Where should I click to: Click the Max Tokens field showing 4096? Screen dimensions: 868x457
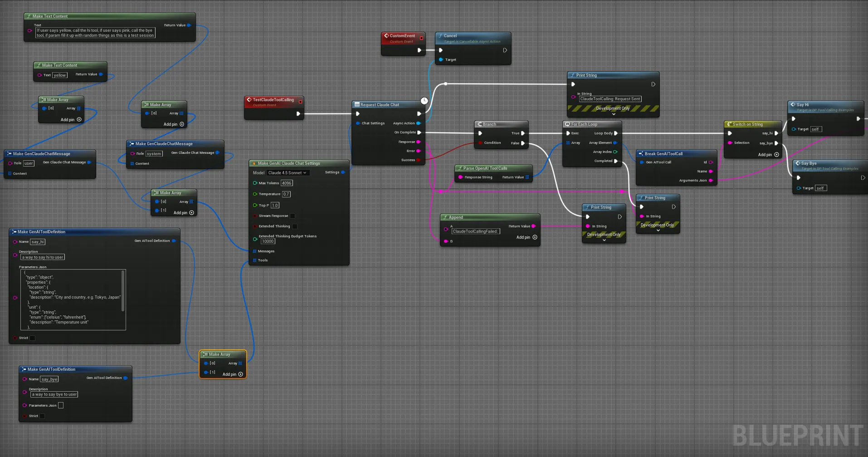tap(287, 183)
